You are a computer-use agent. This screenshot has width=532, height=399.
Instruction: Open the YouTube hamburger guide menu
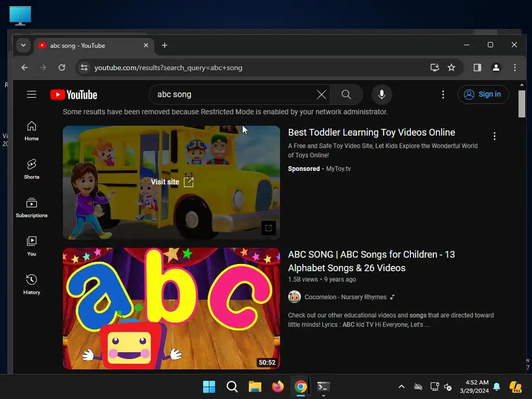32,95
